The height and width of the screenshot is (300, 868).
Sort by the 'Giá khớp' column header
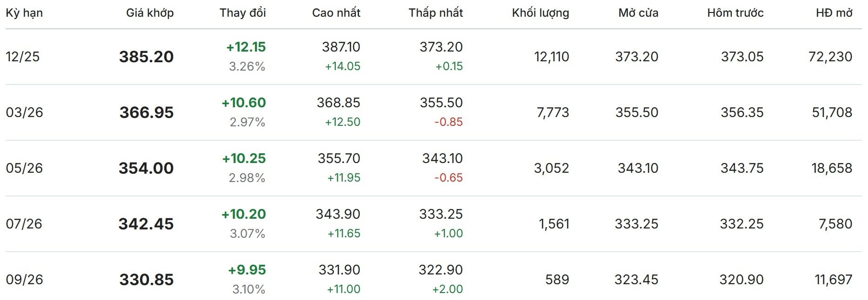pos(150,13)
